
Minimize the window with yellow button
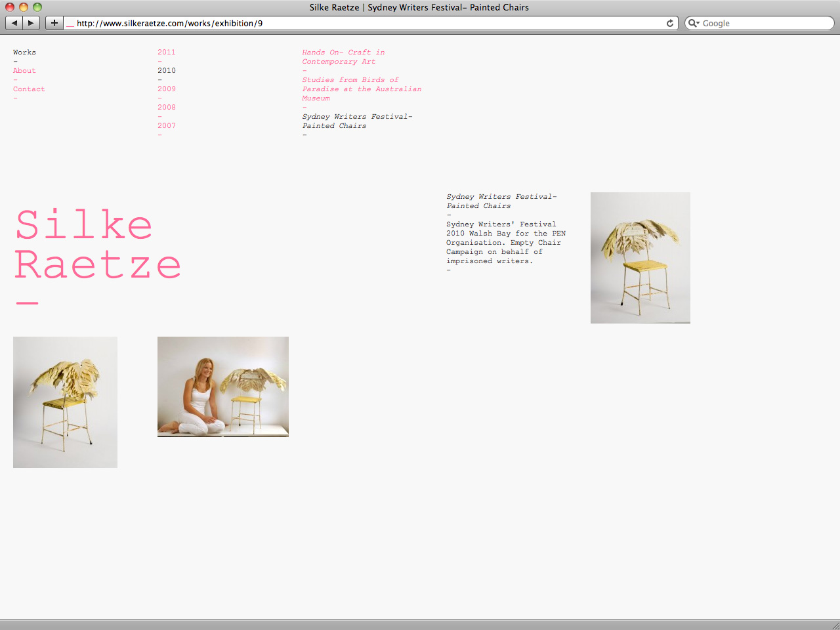(24, 7)
